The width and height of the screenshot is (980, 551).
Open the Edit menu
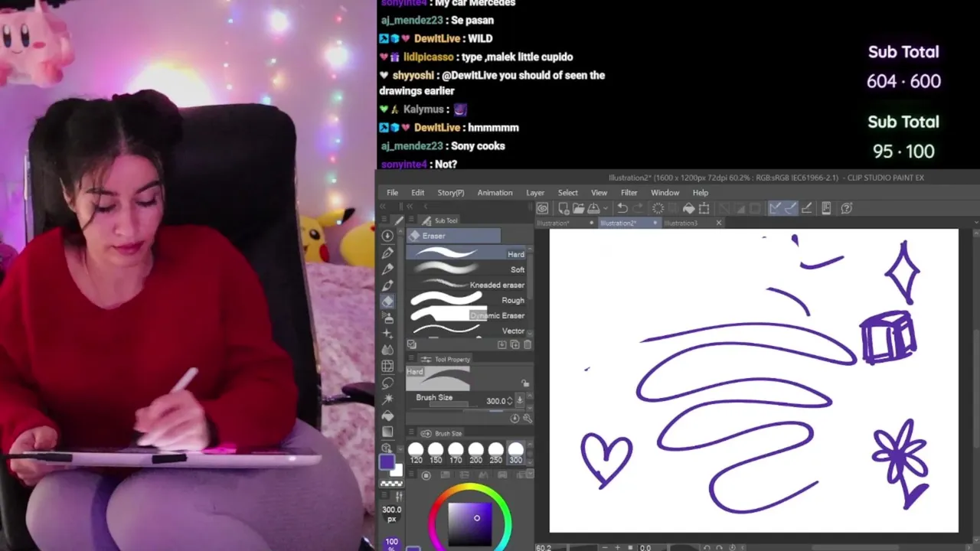[x=417, y=193]
